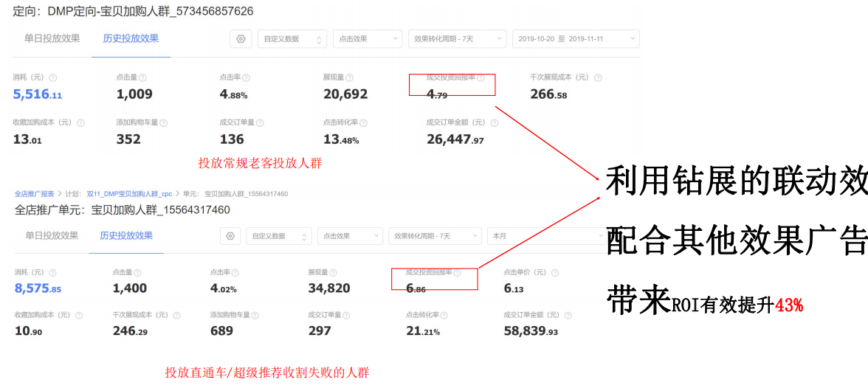This screenshot has height=388, width=868.
Task: Open the 双11_DMP宝贝加购人群_cpc plan link
Action: (129, 194)
